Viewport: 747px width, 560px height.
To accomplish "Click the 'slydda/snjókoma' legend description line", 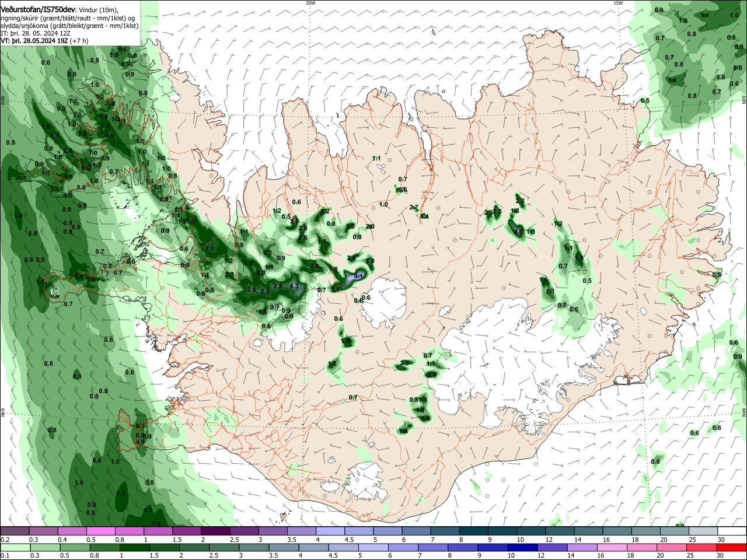I will (69, 26).
